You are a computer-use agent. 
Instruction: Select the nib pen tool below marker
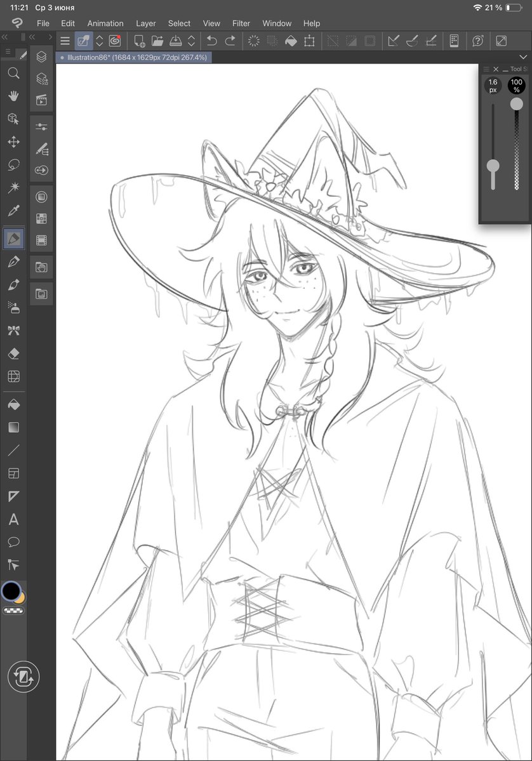point(13,262)
